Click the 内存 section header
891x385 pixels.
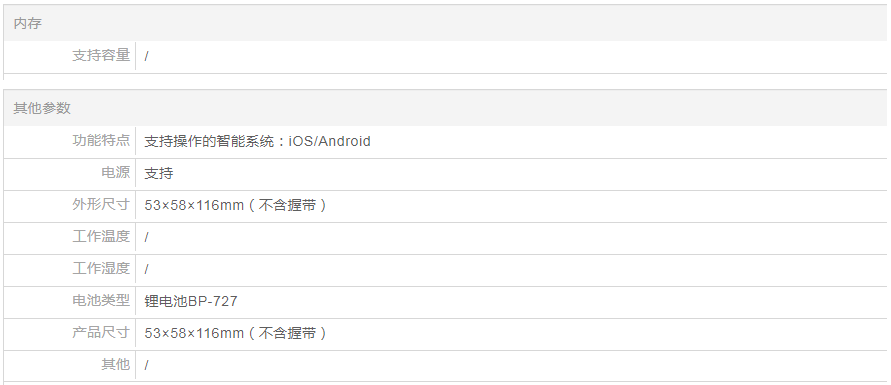tap(445, 23)
